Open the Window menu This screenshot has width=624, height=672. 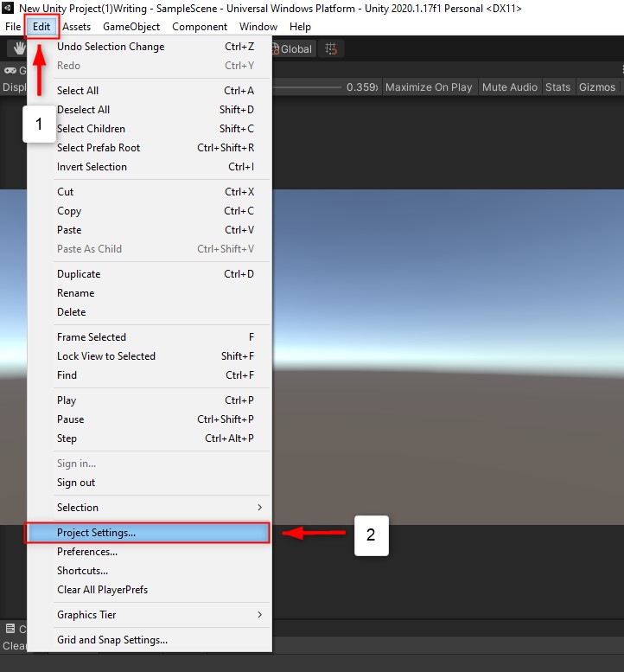pos(258,27)
